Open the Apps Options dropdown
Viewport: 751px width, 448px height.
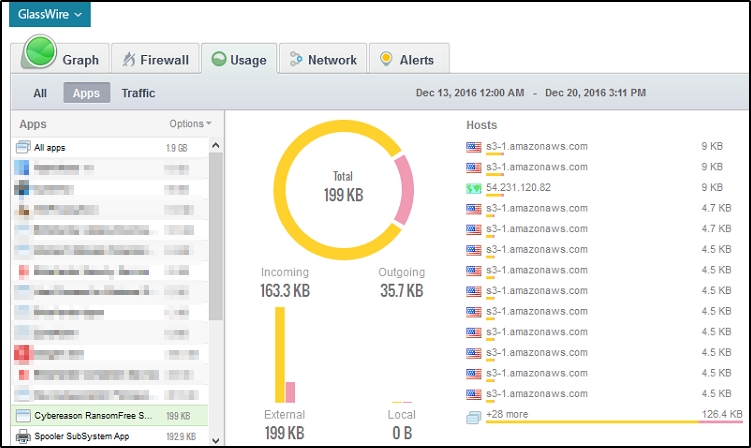pyautogui.click(x=190, y=124)
